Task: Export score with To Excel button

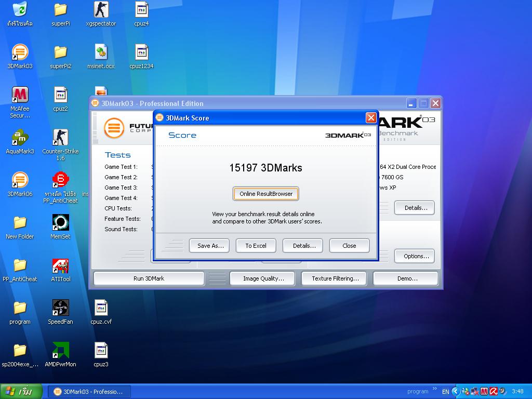Action: click(256, 246)
